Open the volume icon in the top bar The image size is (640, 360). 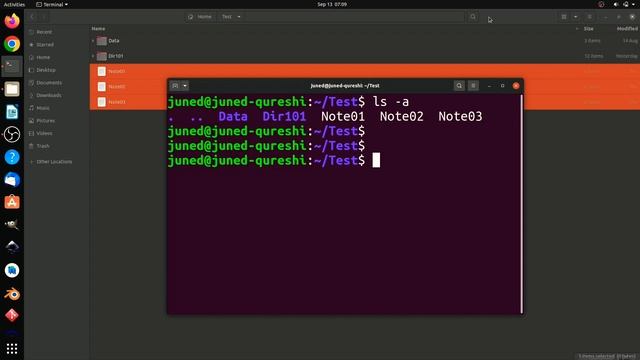[616, 4]
